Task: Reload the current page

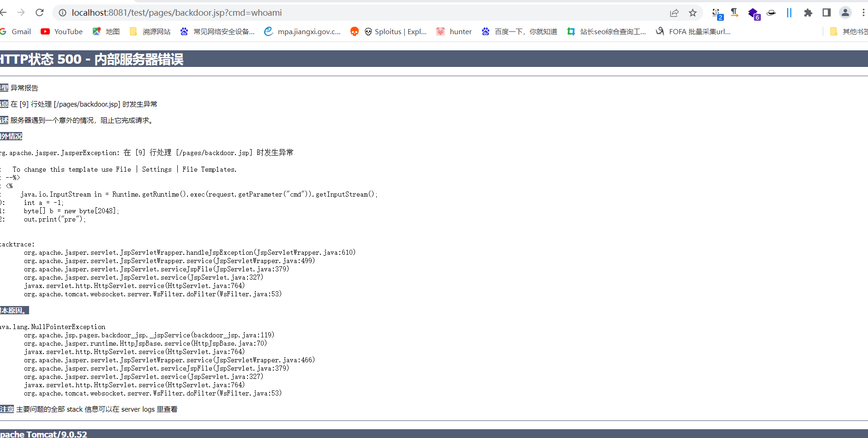Action: (40, 12)
